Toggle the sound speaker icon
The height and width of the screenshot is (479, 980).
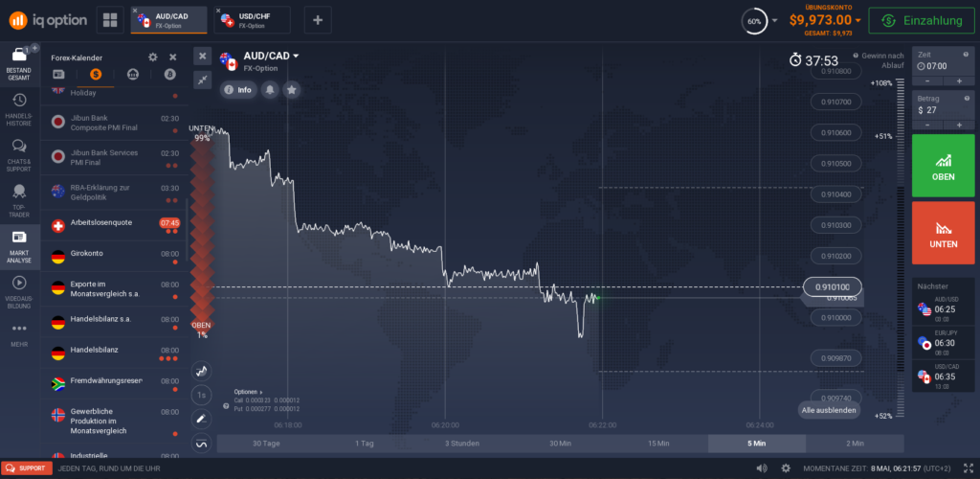(x=761, y=468)
